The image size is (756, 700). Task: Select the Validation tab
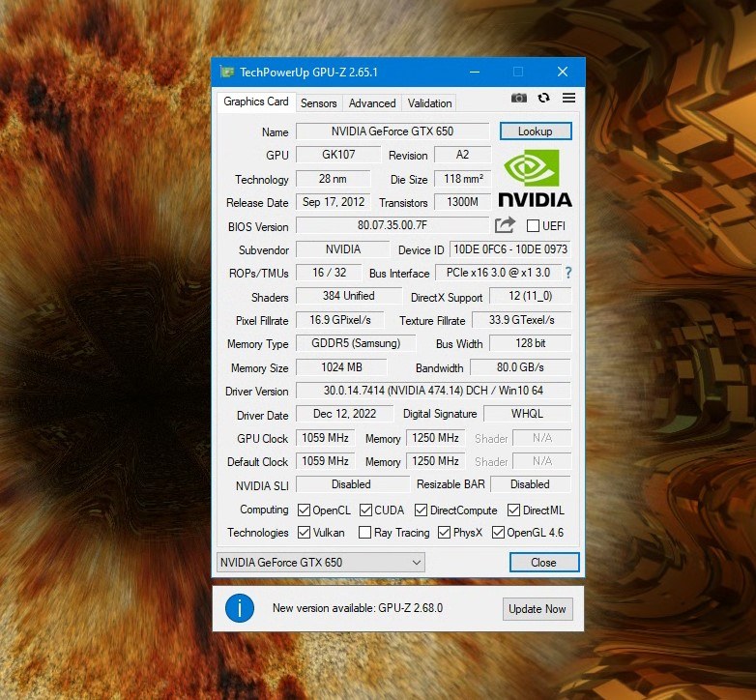coord(429,103)
